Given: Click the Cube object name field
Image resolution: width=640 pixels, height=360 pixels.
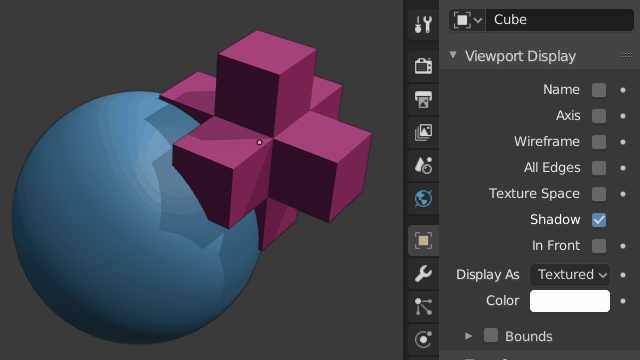Looking at the screenshot, I should pos(560,20).
